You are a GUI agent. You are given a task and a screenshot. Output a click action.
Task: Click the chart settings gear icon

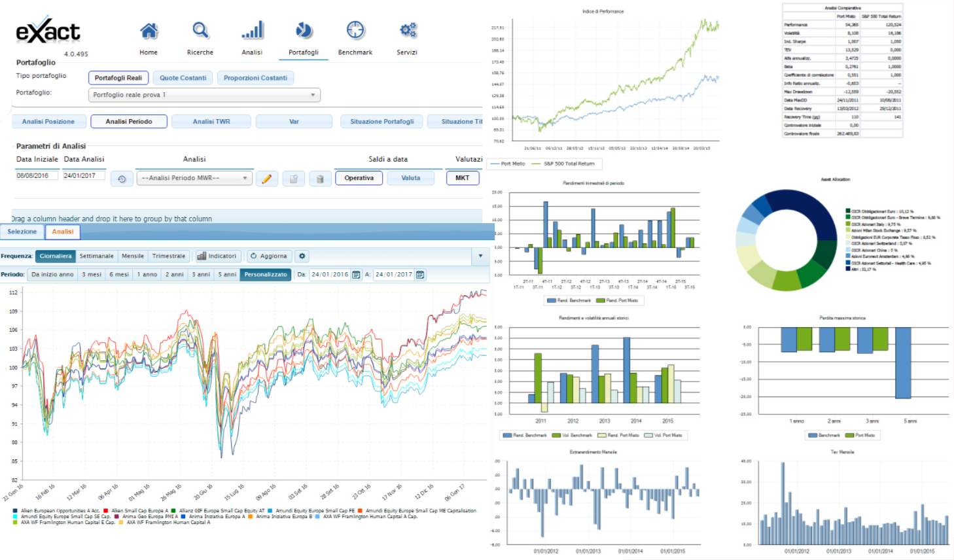(302, 256)
